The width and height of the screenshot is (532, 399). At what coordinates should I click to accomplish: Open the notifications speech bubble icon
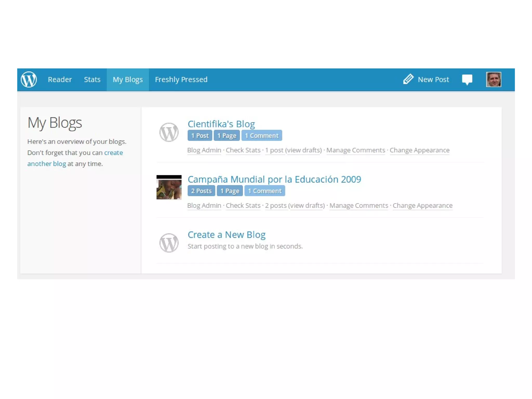[x=467, y=80]
